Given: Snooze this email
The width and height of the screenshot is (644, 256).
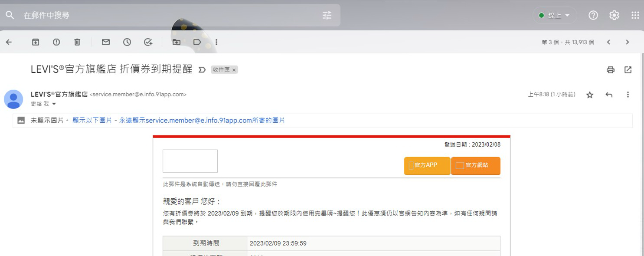Looking at the screenshot, I should [x=127, y=42].
